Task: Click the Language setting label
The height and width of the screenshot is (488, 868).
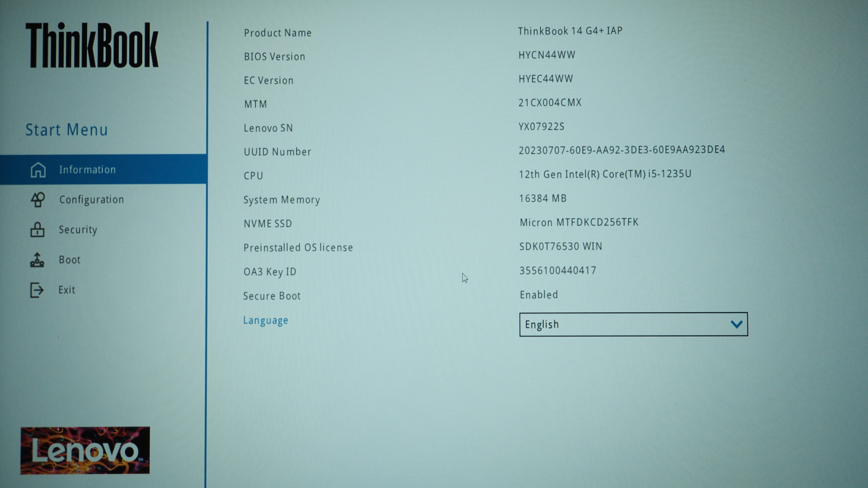Action: pos(265,320)
